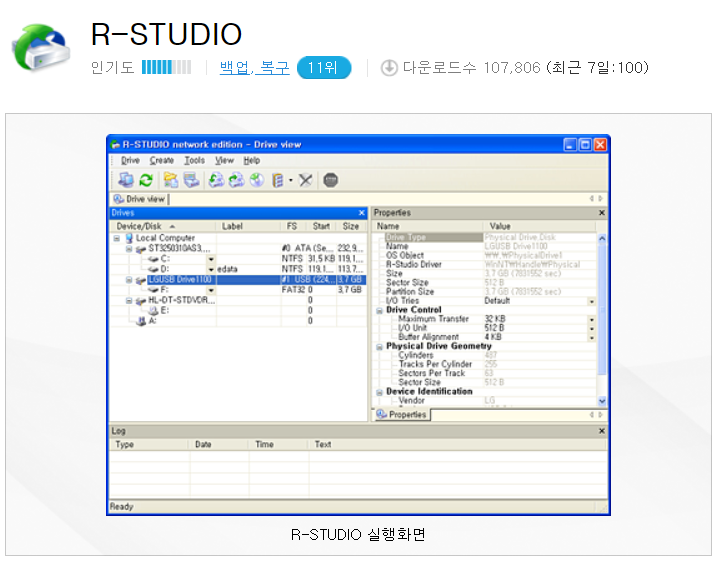Click the hard drive icon beside ST3250310AS3
Image resolution: width=719 pixels, height=561 pixels.
(141, 249)
